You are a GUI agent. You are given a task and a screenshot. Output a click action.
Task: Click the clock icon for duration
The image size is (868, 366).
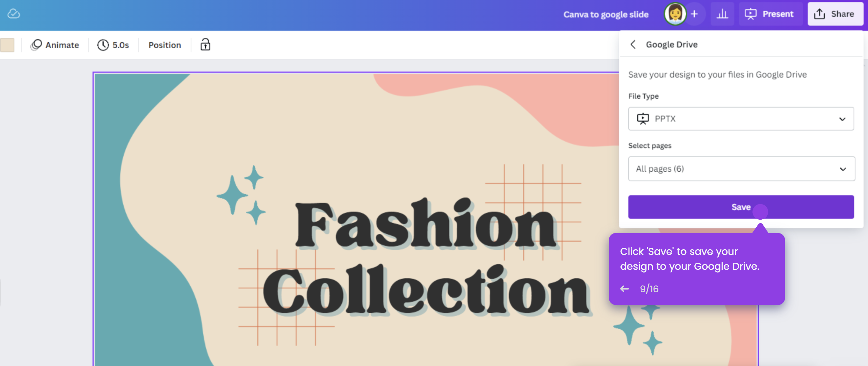103,45
